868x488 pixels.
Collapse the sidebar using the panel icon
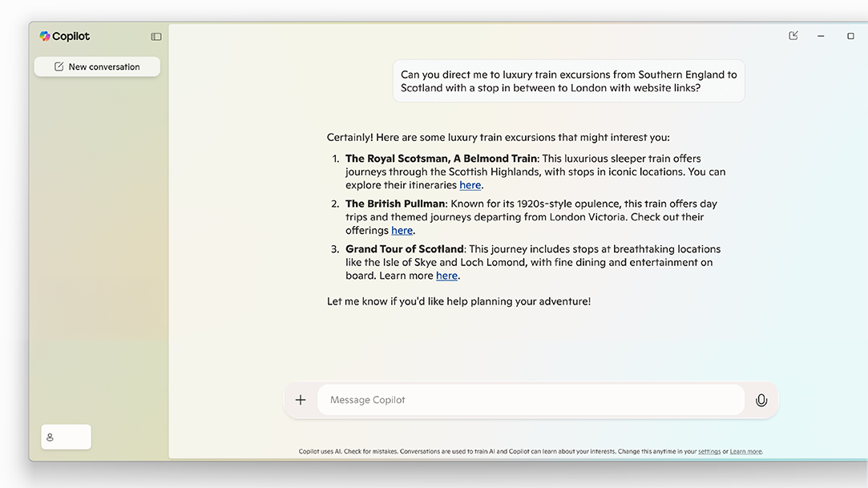click(156, 37)
